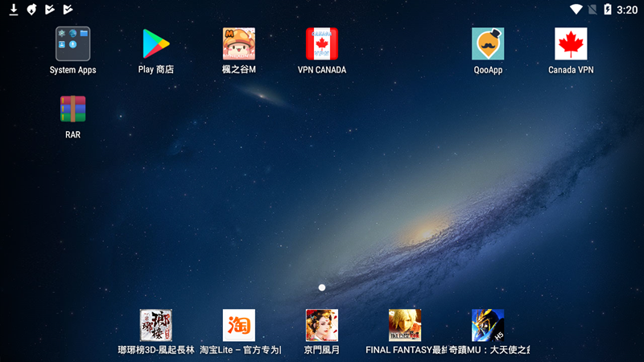Click the 3:20 clock in the status bar
Viewport: 644px width, 362px height.
pyautogui.click(x=626, y=10)
